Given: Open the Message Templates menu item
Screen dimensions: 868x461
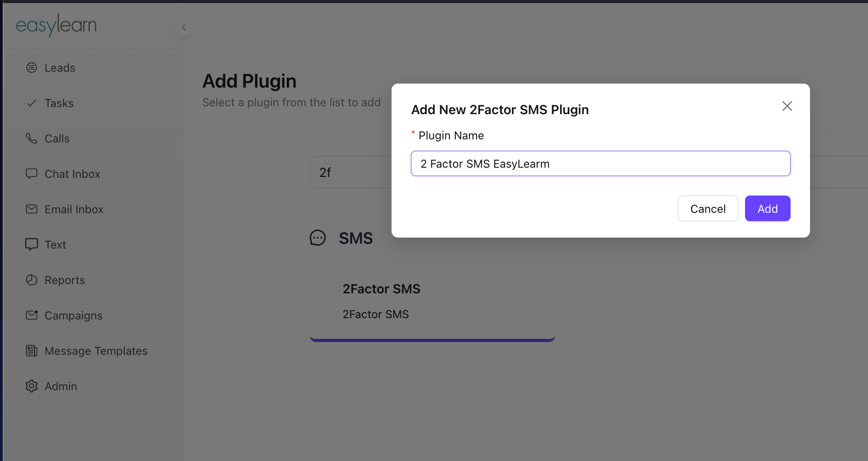Looking at the screenshot, I should [x=96, y=351].
